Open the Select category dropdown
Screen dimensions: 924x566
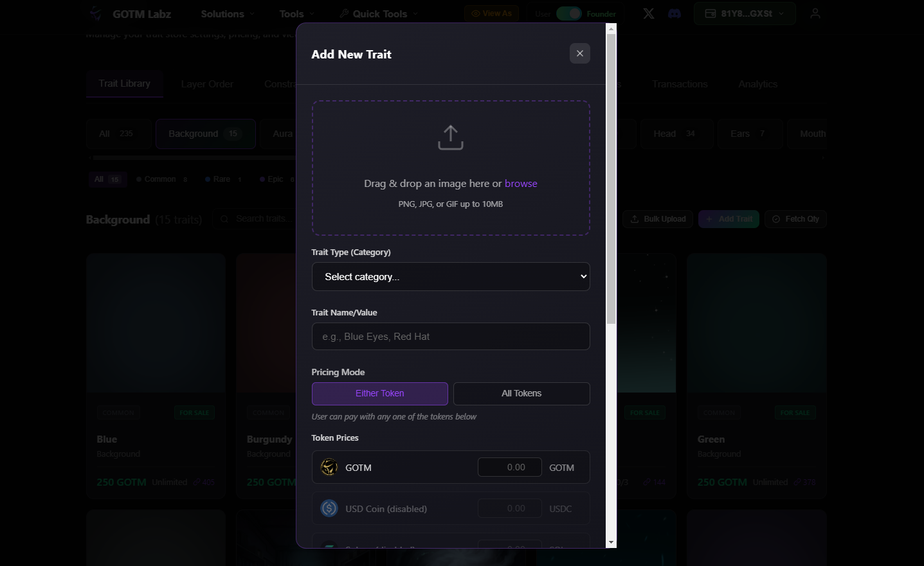[x=450, y=277]
